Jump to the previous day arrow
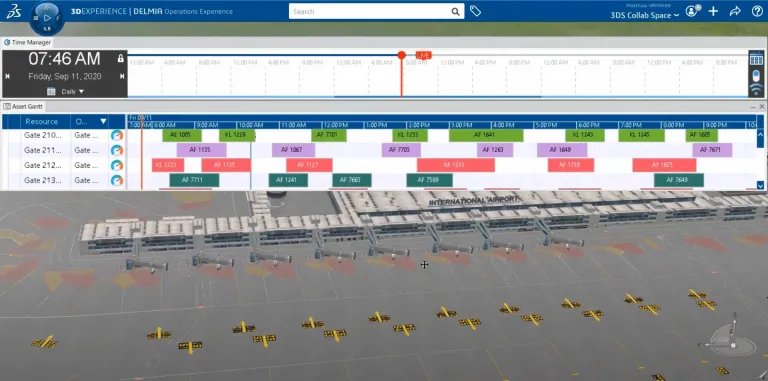The width and height of the screenshot is (768, 381). tap(7, 76)
